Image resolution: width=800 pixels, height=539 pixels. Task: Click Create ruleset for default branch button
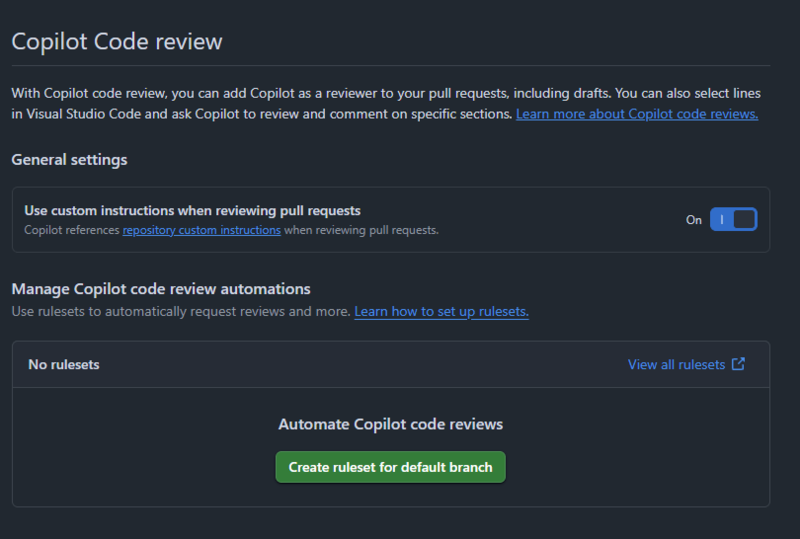pyautogui.click(x=390, y=467)
